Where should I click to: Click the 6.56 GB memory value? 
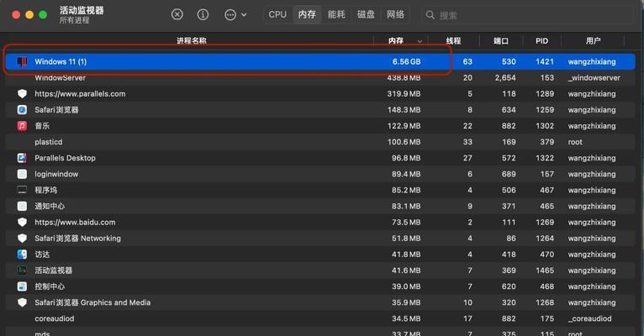pyautogui.click(x=406, y=61)
